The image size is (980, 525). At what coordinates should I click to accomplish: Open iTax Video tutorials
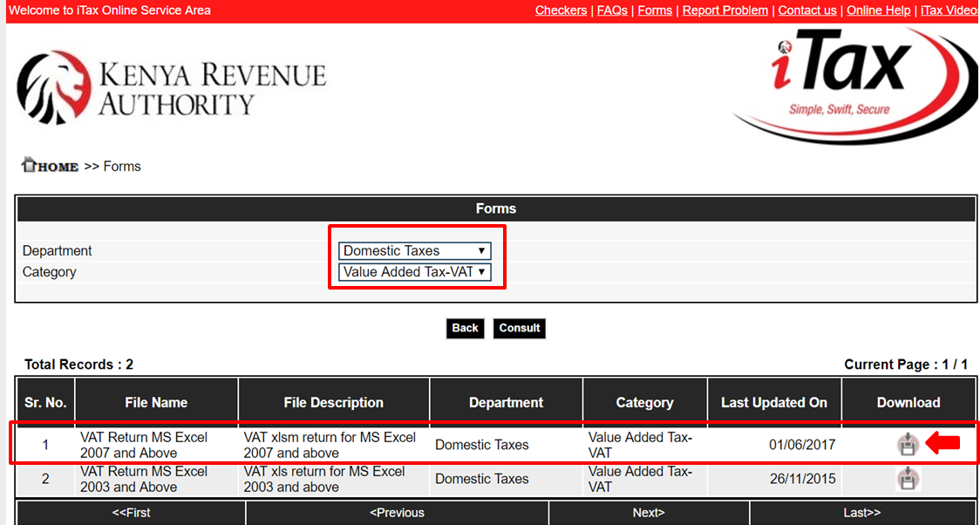[949, 10]
